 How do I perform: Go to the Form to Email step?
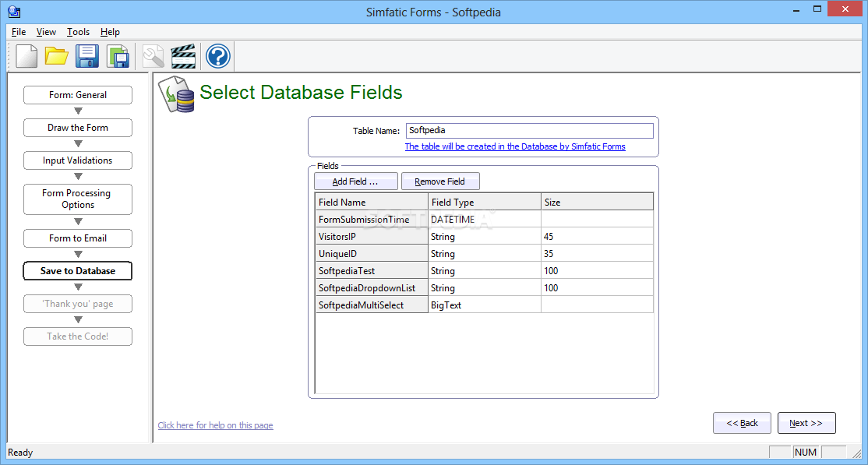[78, 238]
